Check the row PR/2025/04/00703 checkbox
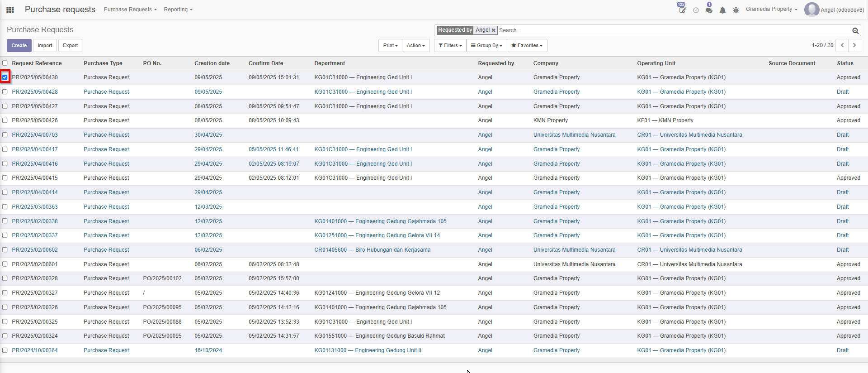 pos(5,135)
